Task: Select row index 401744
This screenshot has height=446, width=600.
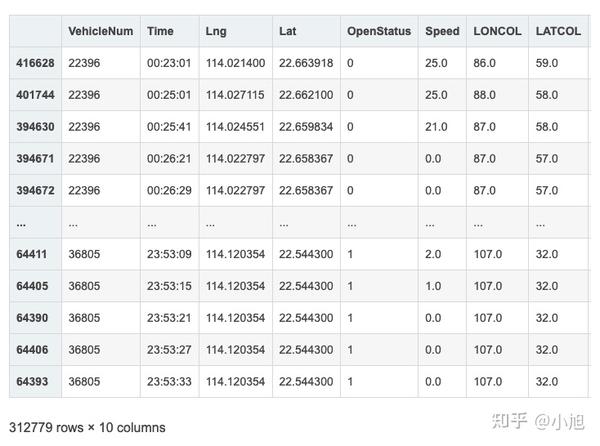Action: pos(35,95)
